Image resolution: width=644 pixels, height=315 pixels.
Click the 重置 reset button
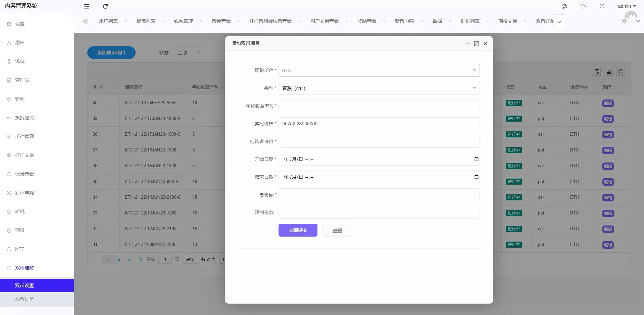(x=337, y=230)
